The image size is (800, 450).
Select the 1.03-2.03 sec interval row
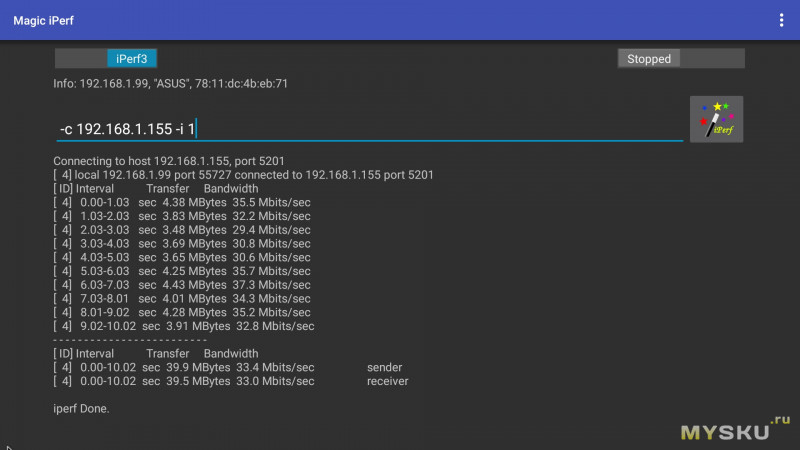pos(182,216)
